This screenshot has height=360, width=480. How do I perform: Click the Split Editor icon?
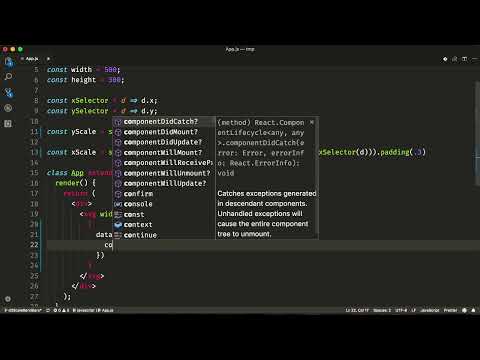(464, 59)
